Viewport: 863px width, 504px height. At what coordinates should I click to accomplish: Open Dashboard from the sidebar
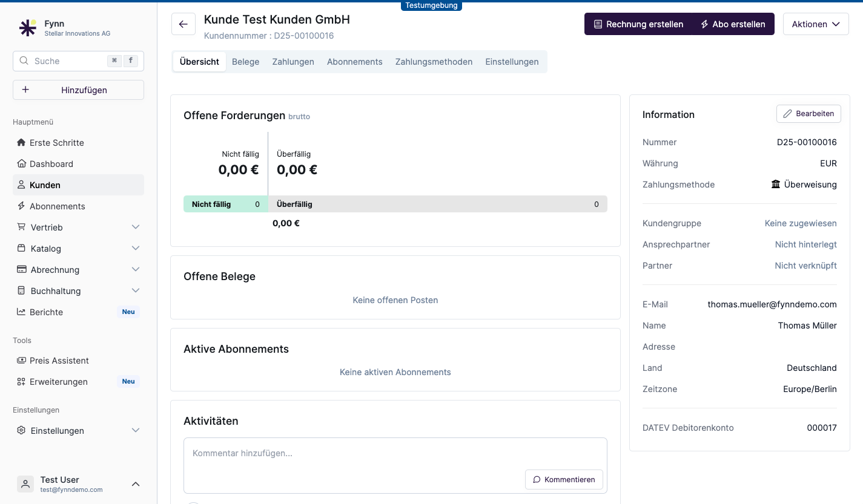pyautogui.click(x=78, y=164)
